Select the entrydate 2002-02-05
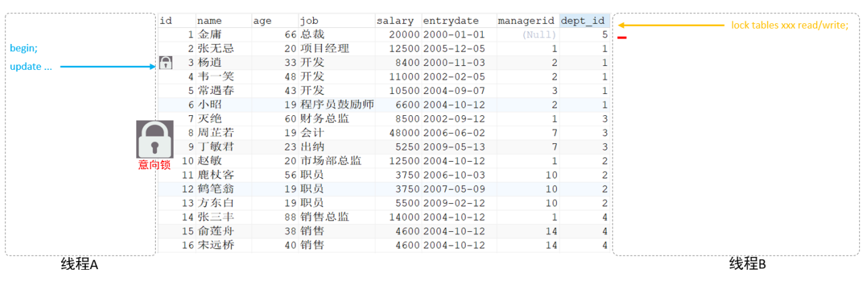This screenshot has width=868, height=307. click(x=454, y=77)
